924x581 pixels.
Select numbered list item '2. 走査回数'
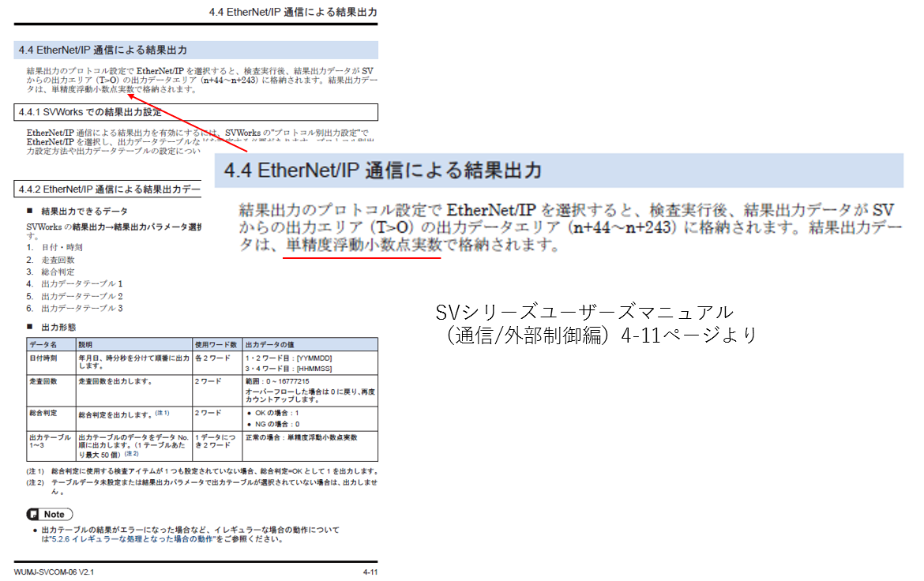tap(50, 260)
